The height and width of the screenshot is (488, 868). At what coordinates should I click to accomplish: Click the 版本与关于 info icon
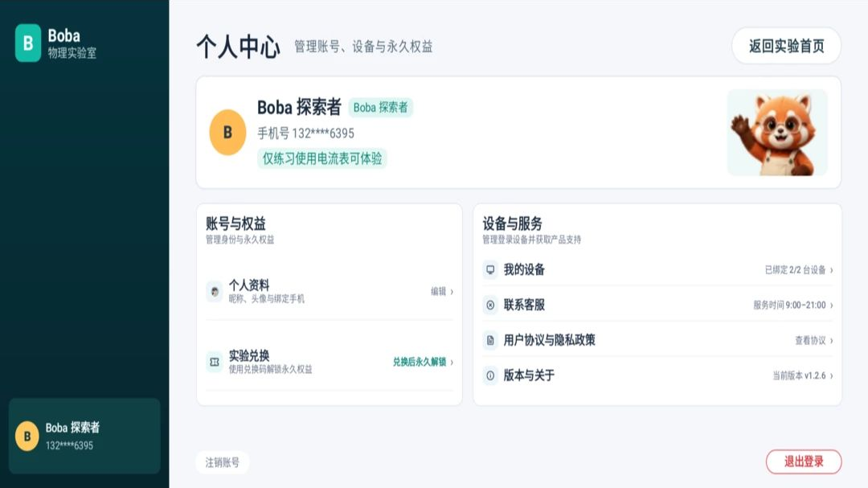click(490, 375)
